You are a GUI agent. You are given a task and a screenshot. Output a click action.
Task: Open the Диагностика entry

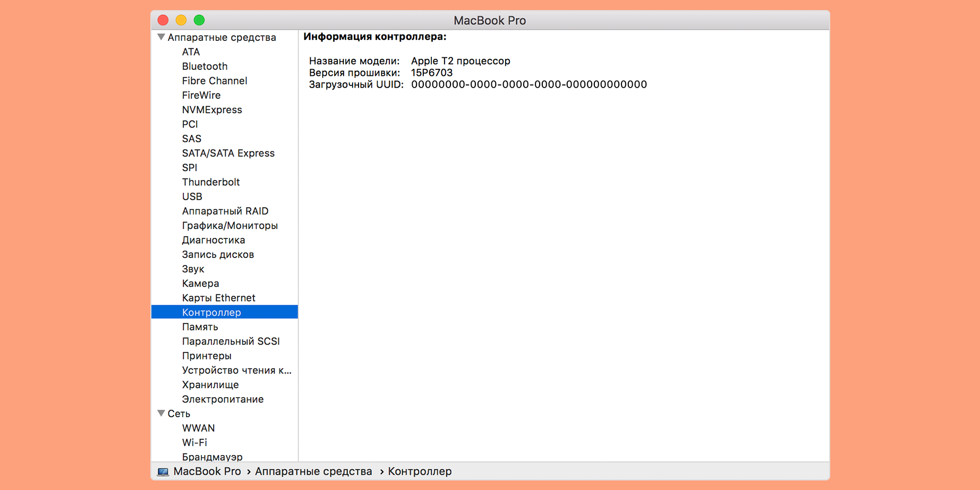click(x=213, y=240)
